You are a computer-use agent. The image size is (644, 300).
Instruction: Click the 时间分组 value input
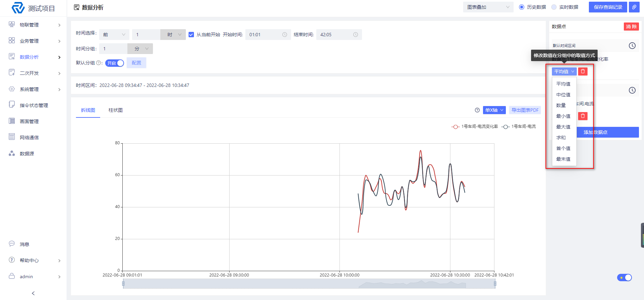pyautogui.click(x=113, y=49)
